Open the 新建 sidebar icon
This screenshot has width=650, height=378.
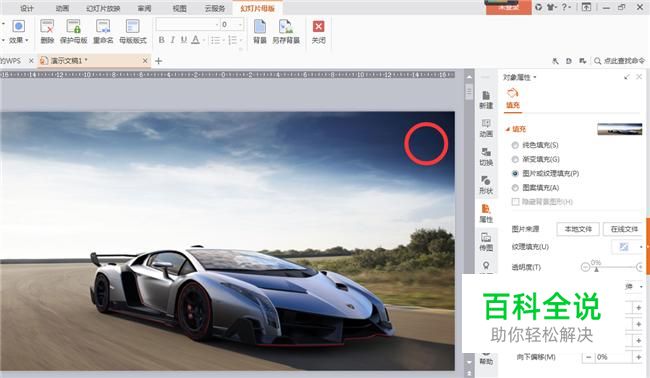pos(486,99)
